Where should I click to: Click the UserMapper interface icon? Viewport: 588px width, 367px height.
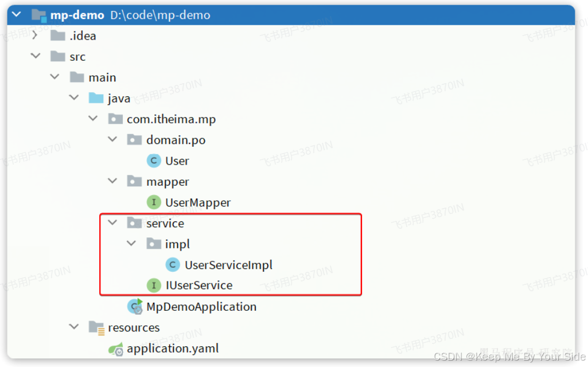coord(153,202)
